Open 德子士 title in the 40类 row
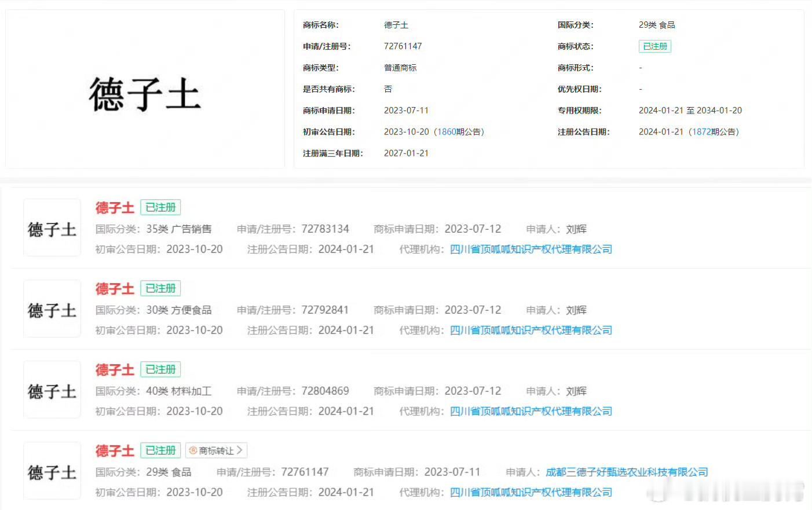 tap(115, 369)
